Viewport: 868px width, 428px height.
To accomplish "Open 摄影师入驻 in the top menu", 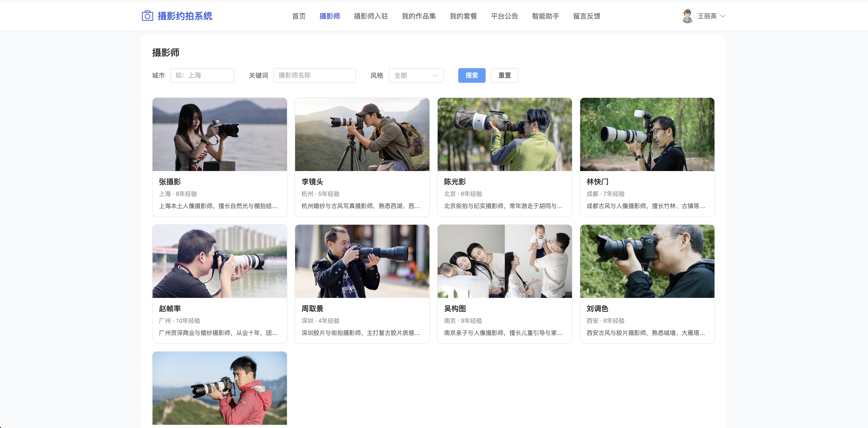I will pos(371,16).
